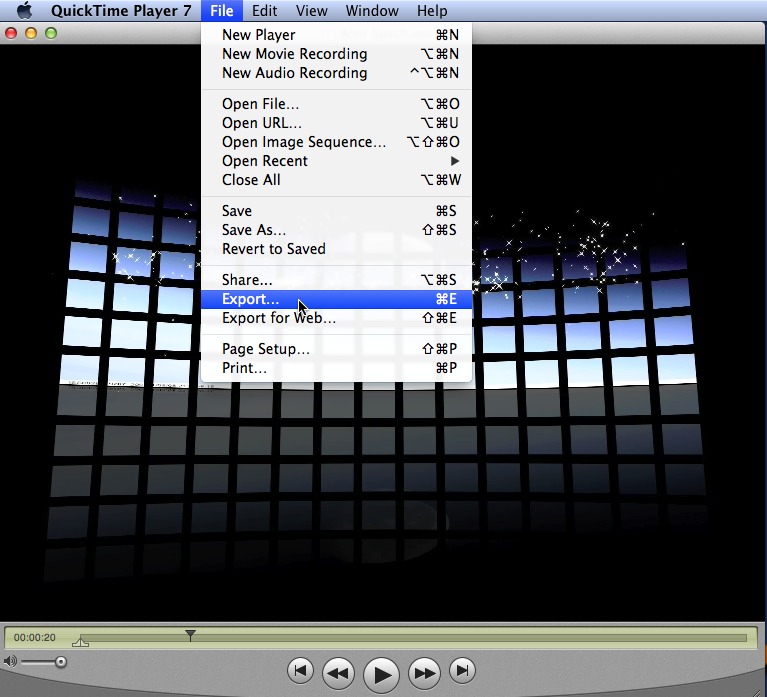This screenshot has height=697, width=767.
Task: Open the Window menu
Action: tap(372, 10)
